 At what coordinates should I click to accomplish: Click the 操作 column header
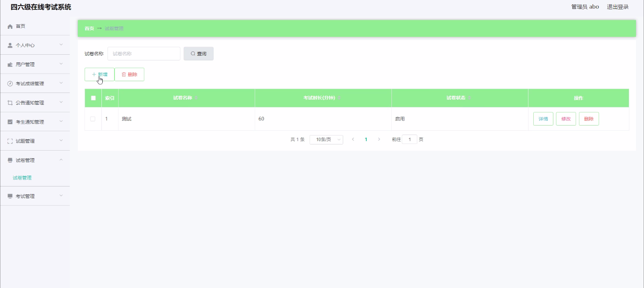click(x=578, y=98)
